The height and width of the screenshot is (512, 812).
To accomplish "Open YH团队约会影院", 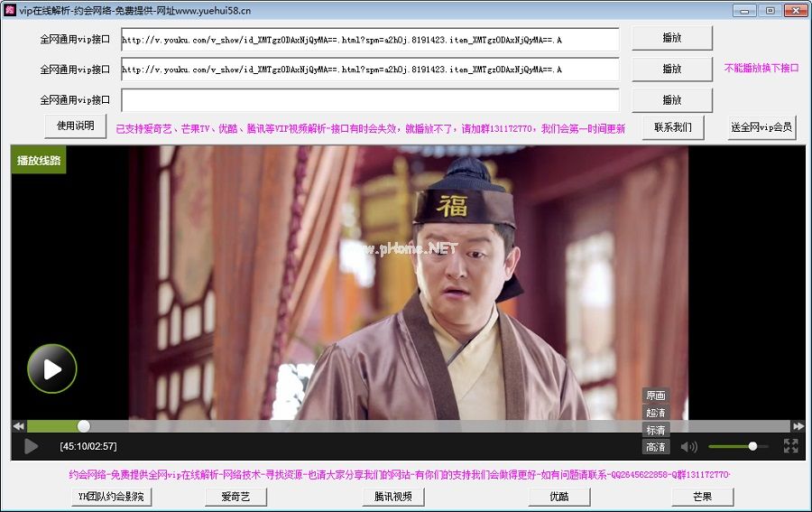I will click(111, 497).
